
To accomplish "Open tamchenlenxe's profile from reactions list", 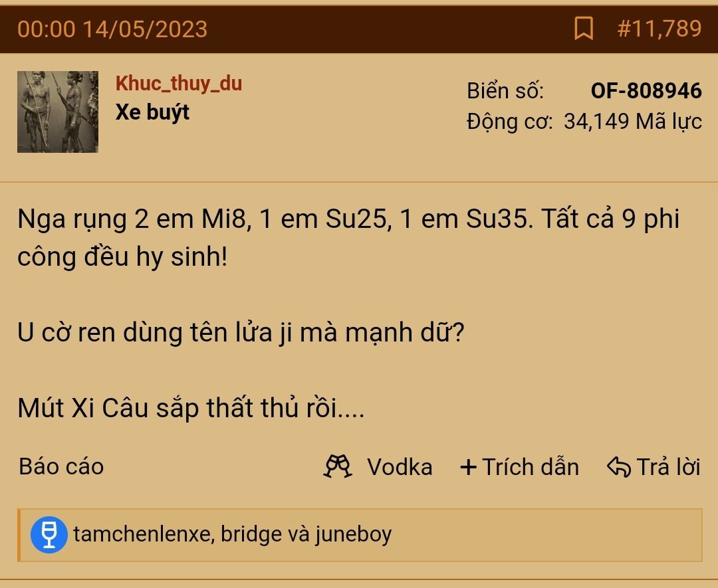I will click(141, 534).
